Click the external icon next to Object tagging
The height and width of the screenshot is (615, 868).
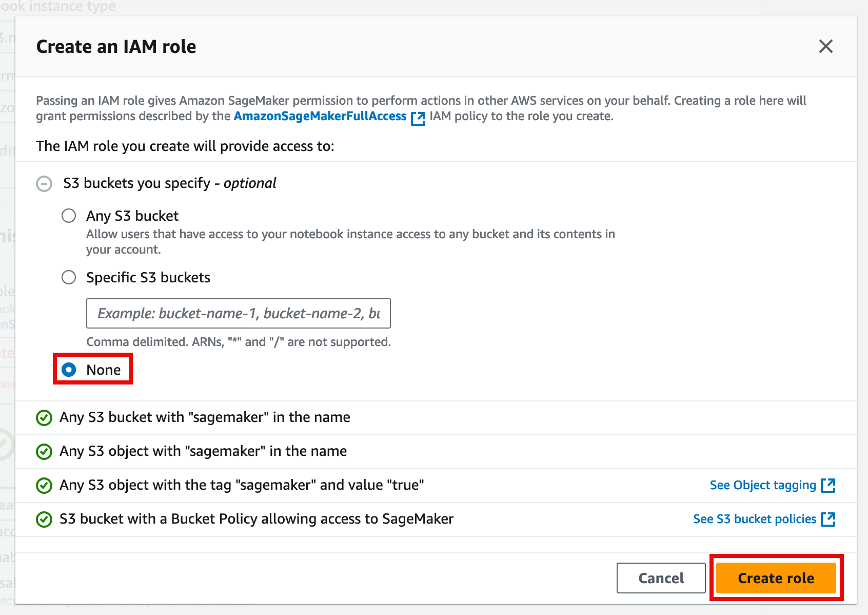[828, 485]
